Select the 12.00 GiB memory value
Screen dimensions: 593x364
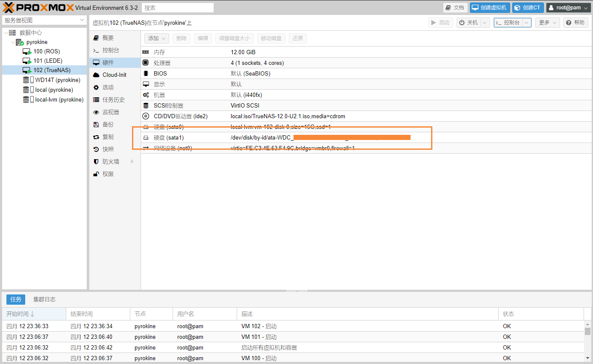[x=243, y=52]
